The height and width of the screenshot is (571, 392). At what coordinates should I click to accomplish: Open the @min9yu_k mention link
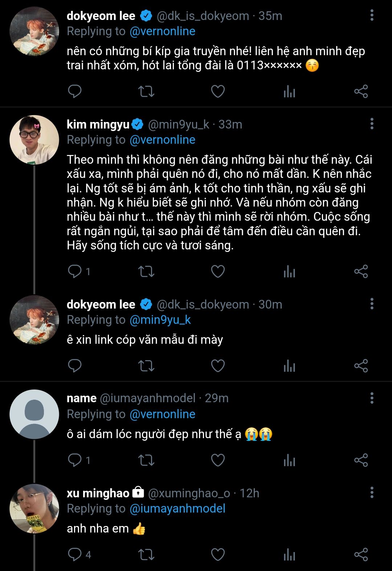pos(160,320)
